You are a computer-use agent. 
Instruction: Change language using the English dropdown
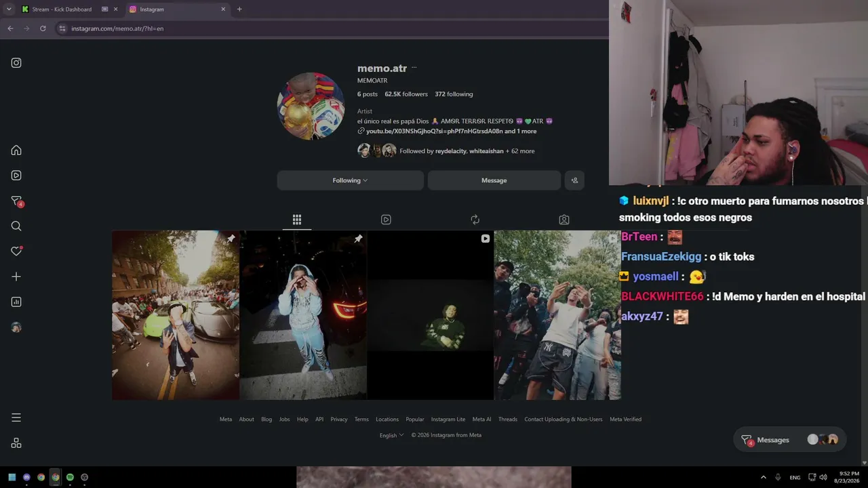coord(391,435)
